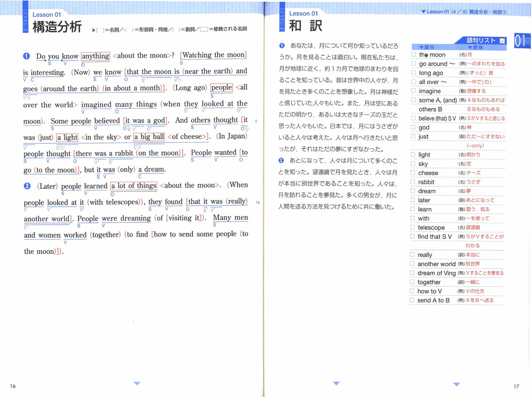The height and width of the screenshot is (400, 532).
Task: Check the 'light' vocabulary box
Action: click(x=413, y=154)
